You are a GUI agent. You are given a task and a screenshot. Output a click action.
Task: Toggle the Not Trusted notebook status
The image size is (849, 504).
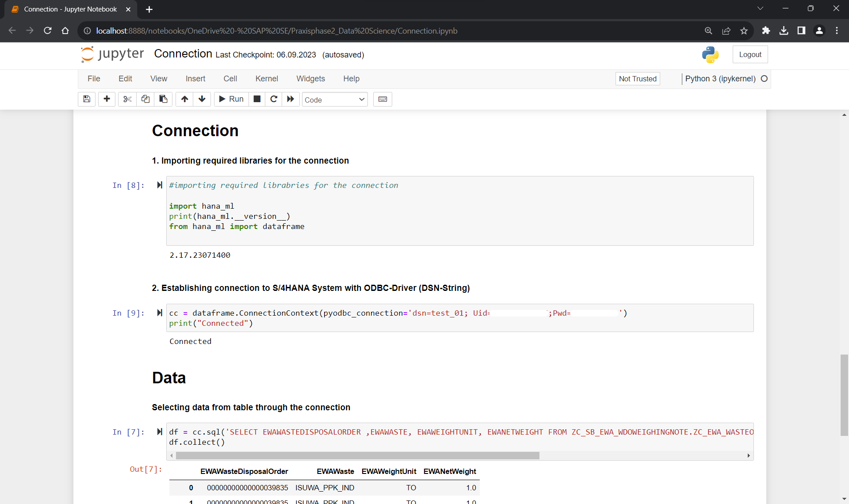[637, 79]
